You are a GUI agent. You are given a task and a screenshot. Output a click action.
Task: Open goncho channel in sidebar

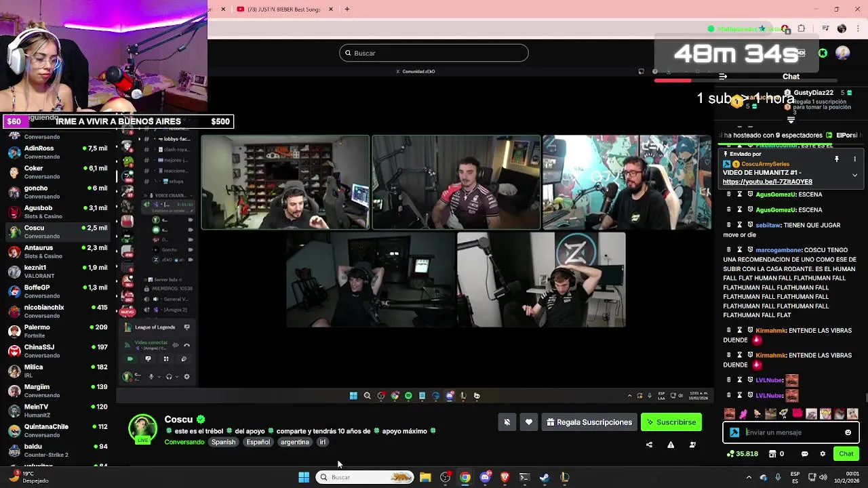click(58, 192)
